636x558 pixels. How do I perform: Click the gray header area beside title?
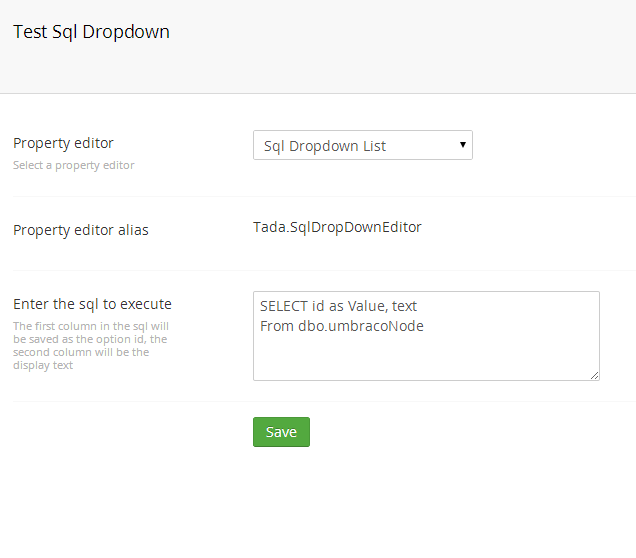click(x=402, y=47)
